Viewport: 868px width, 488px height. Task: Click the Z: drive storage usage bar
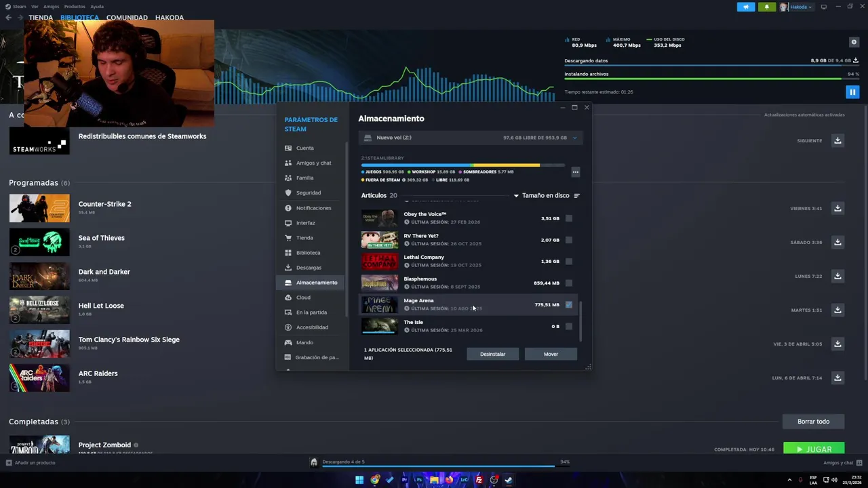point(462,165)
